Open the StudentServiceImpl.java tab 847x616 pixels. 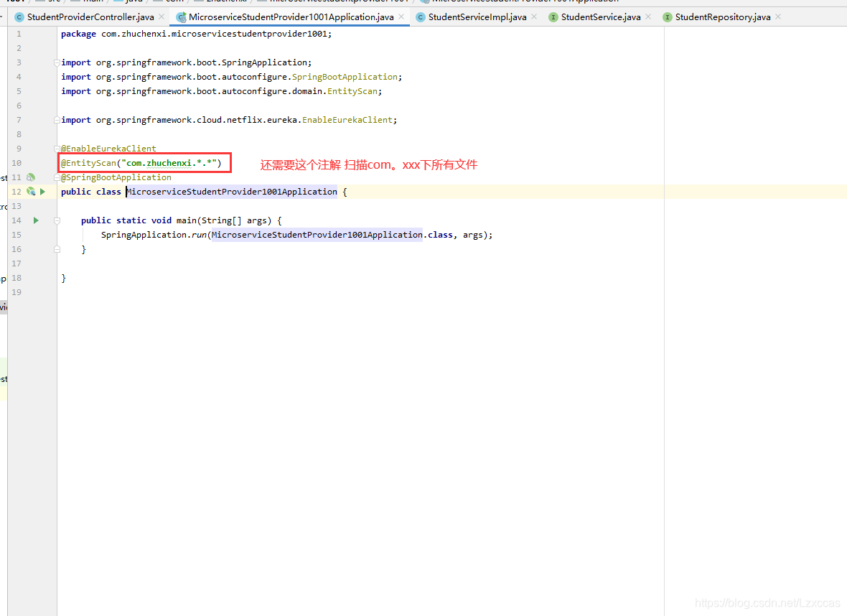tap(477, 17)
